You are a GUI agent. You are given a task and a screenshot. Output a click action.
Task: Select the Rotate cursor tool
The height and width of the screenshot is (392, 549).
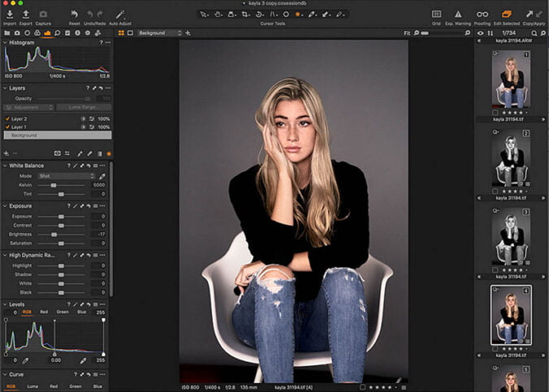point(259,15)
